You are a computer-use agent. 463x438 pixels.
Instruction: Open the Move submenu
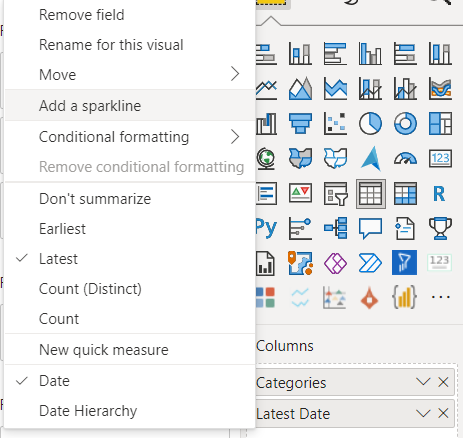click(130, 75)
